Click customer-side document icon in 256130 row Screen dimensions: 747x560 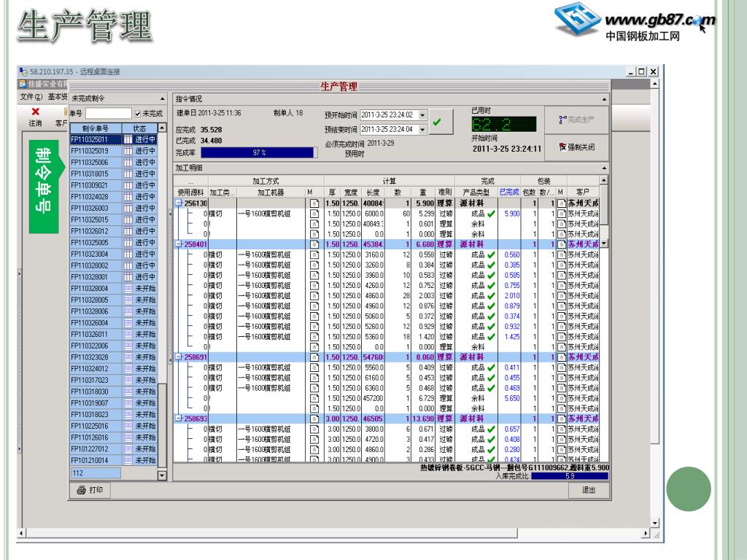coord(562,203)
